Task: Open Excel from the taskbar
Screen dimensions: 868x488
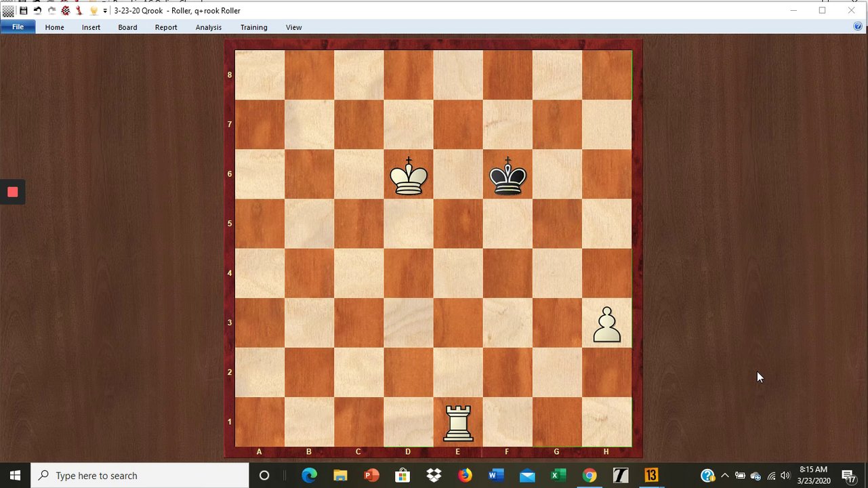Action: tap(558, 476)
